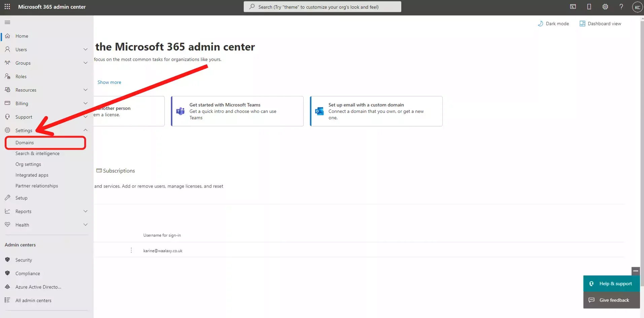The width and height of the screenshot is (644, 318).
Task: Click the Setup wrench icon
Action: [7, 198]
